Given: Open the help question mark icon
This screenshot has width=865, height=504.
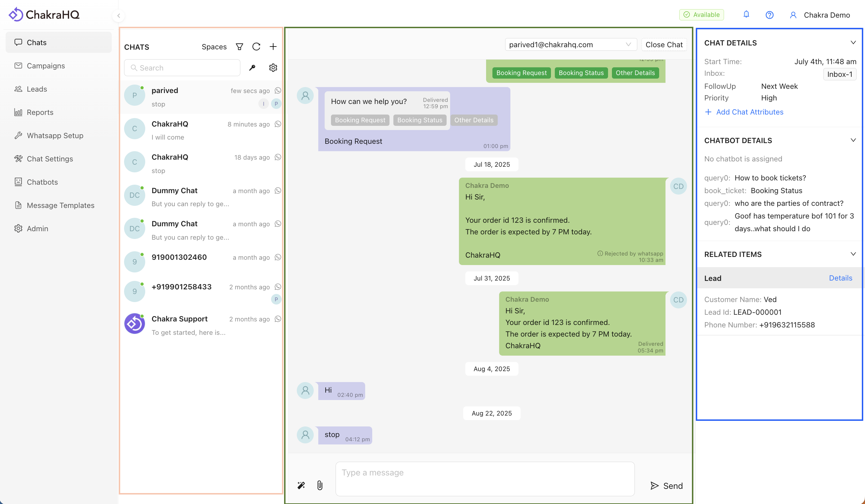Looking at the screenshot, I should [769, 15].
